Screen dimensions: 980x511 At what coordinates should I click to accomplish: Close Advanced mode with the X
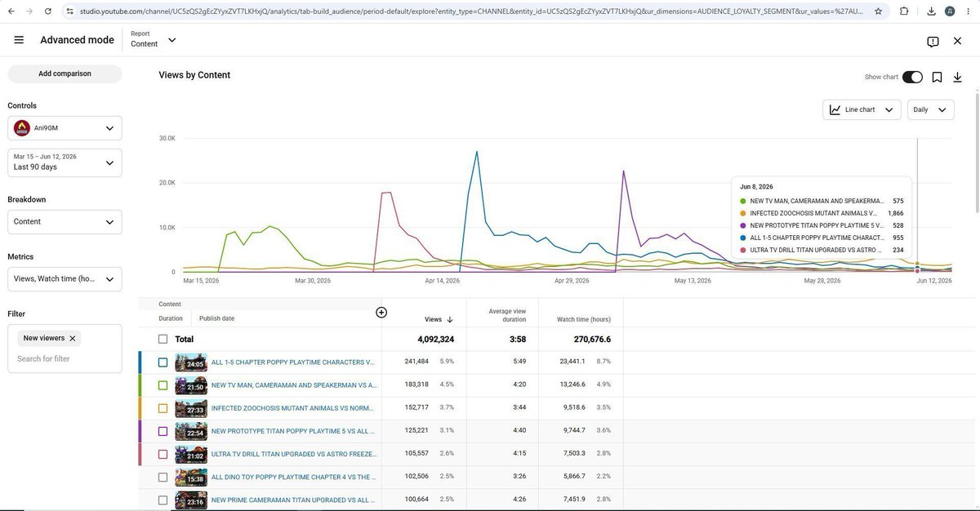(958, 41)
